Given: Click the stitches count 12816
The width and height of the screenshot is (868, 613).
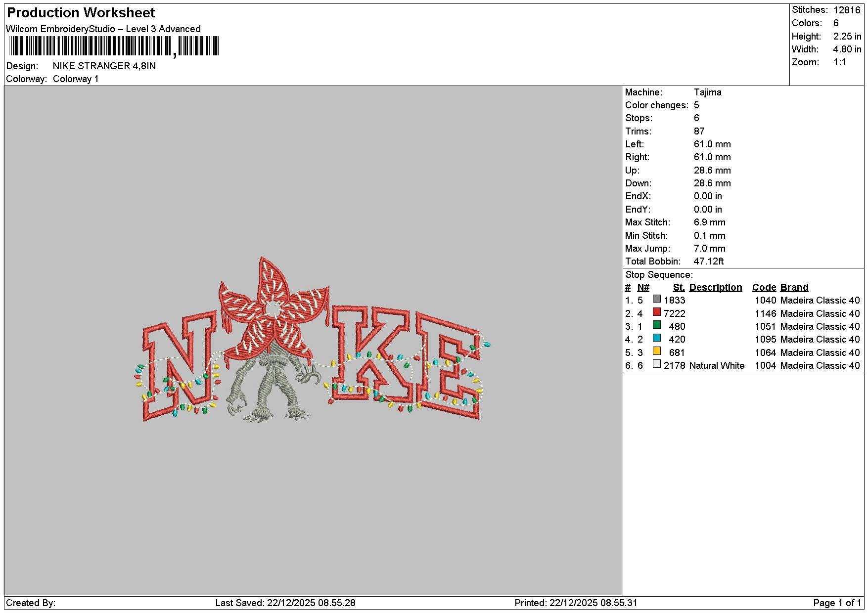Looking at the screenshot, I should (x=847, y=10).
